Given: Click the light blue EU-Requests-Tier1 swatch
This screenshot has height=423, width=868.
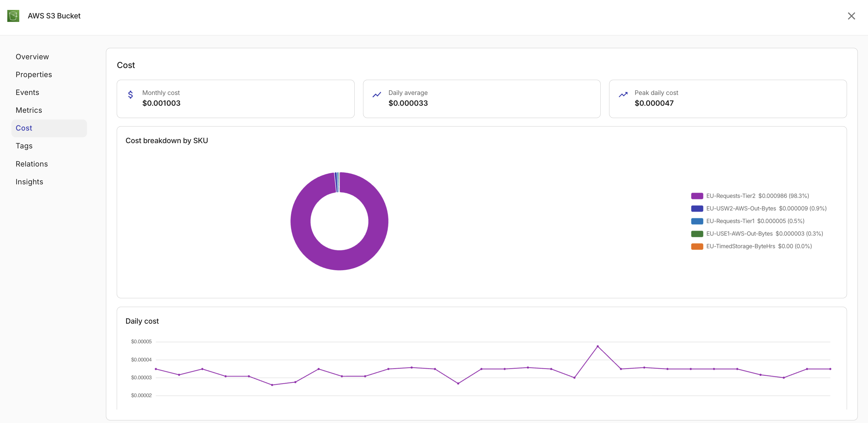Looking at the screenshot, I should (x=697, y=221).
